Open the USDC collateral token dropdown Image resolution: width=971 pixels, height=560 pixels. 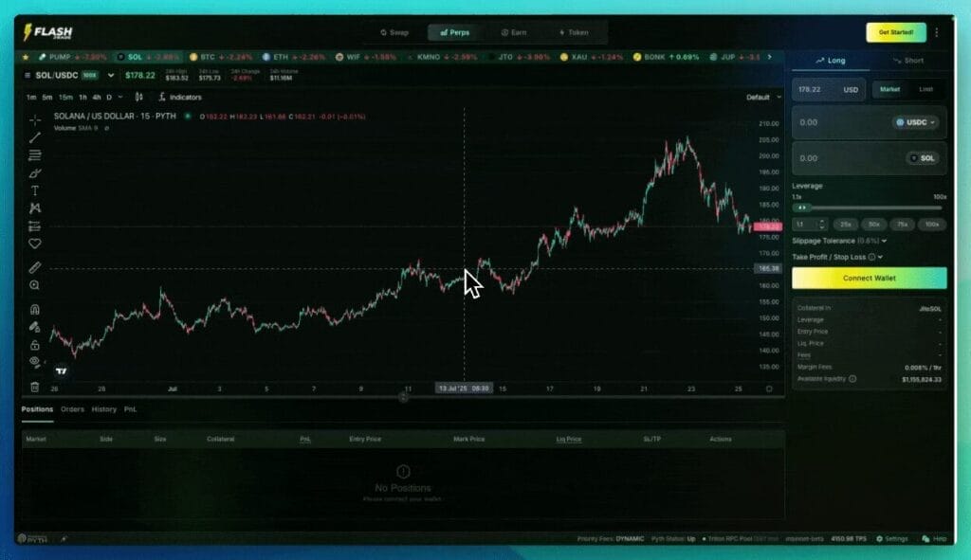point(915,122)
